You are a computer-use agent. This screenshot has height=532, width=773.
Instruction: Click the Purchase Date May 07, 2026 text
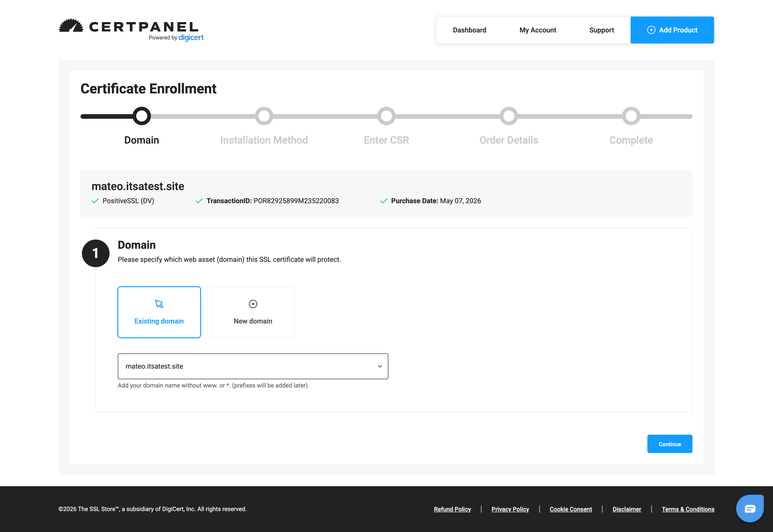[436, 201]
